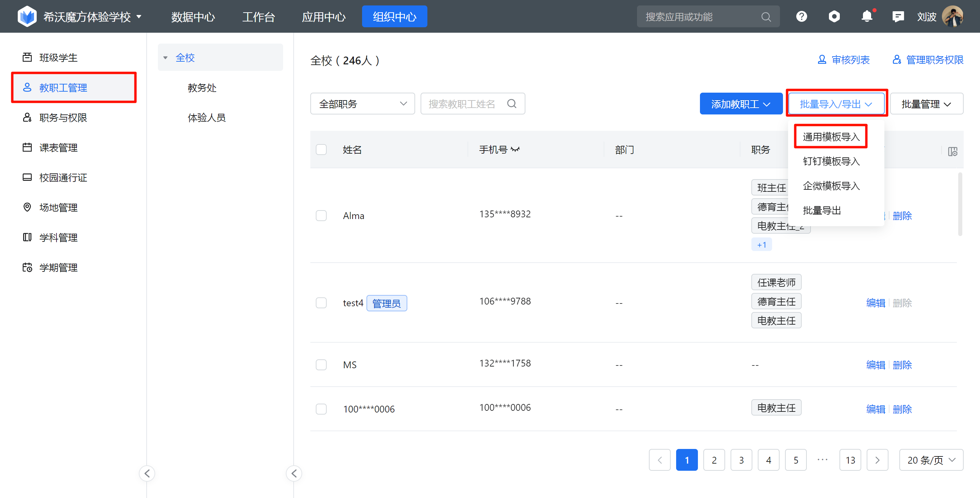Click 添加教职工 button
This screenshot has width=980, height=498.
coord(740,104)
